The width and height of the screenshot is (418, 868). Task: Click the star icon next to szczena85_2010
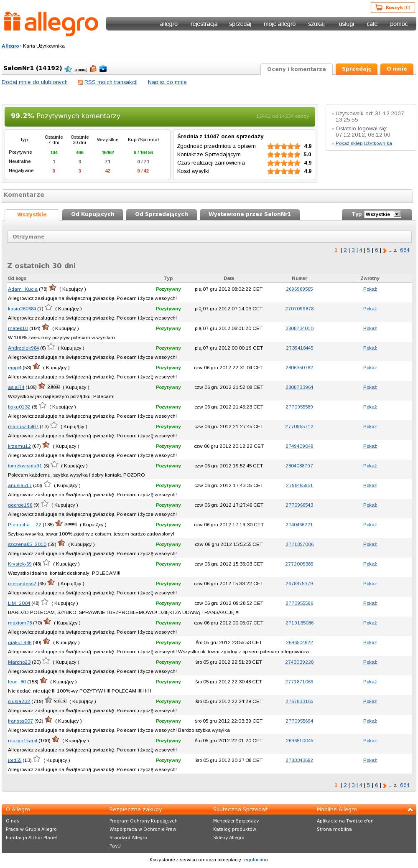point(61,543)
